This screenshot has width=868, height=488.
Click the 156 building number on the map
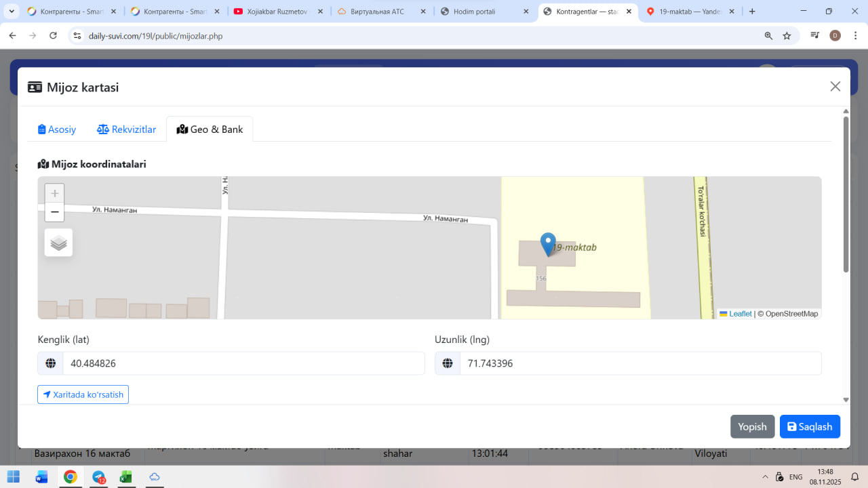click(541, 279)
